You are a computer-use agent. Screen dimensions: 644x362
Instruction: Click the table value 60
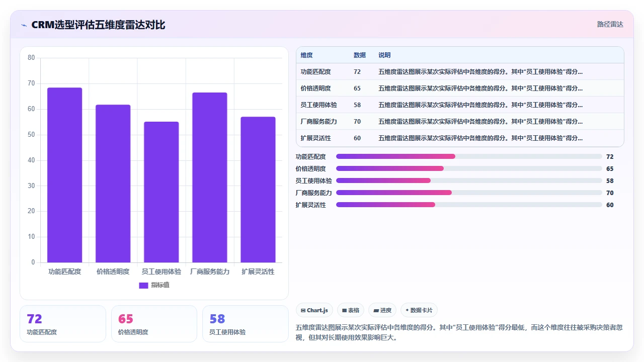357,138
